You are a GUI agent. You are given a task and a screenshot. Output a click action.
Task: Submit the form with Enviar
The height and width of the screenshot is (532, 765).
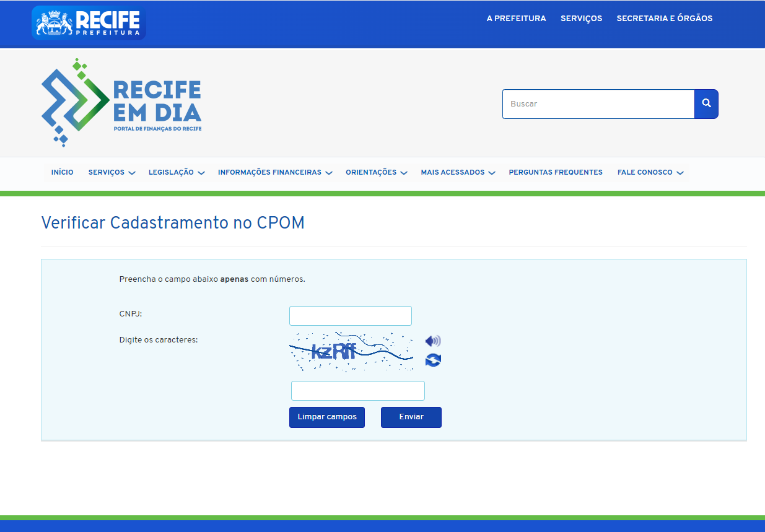click(x=411, y=417)
